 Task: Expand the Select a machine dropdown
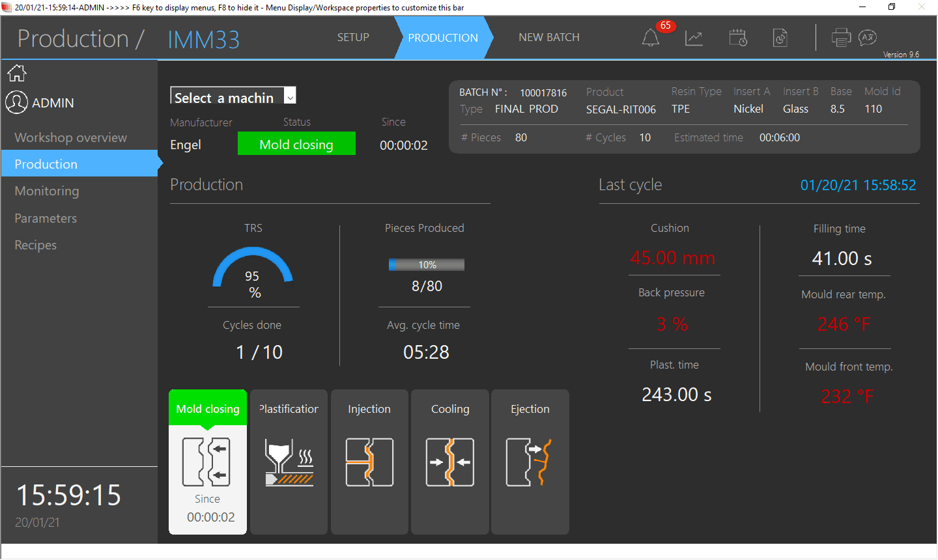tap(291, 97)
